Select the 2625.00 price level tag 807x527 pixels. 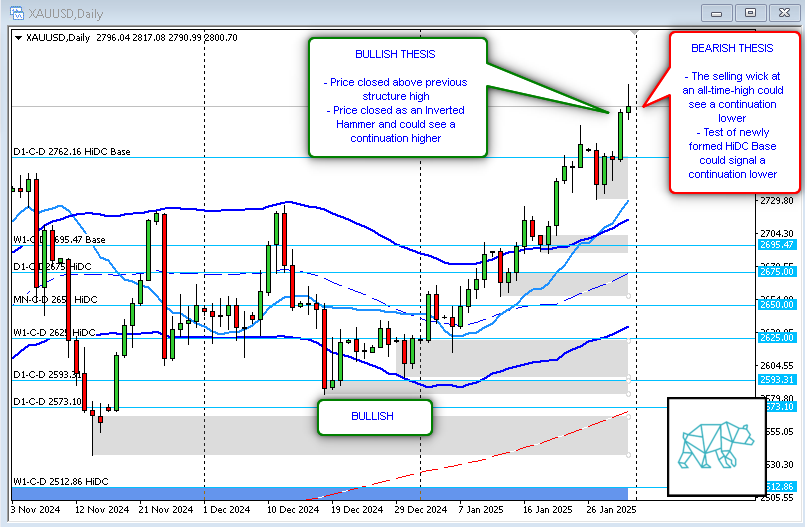pos(776,338)
